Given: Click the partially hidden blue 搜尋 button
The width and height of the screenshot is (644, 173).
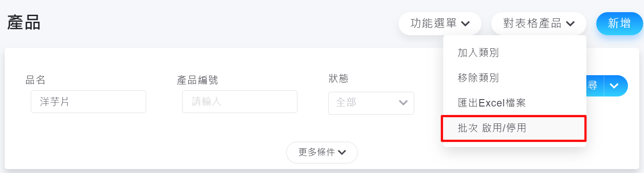Looking at the screenshot, I should (595, 86).
